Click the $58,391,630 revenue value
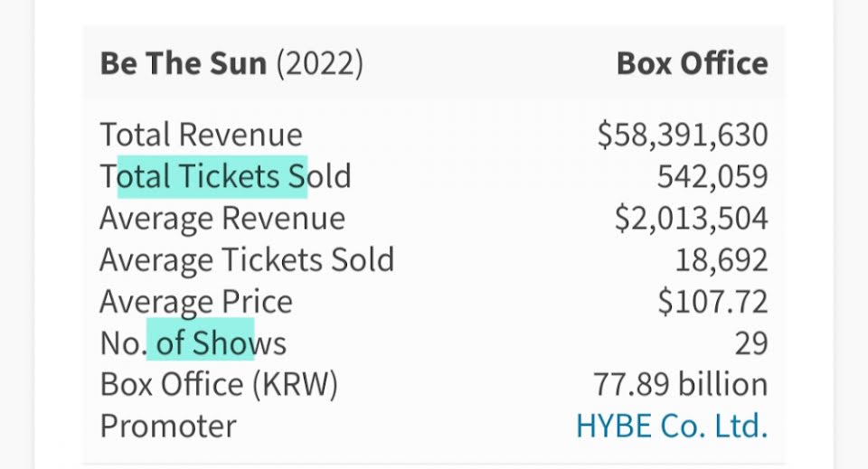The height and width of the screenshot is (469, 868). pos(682,135)
